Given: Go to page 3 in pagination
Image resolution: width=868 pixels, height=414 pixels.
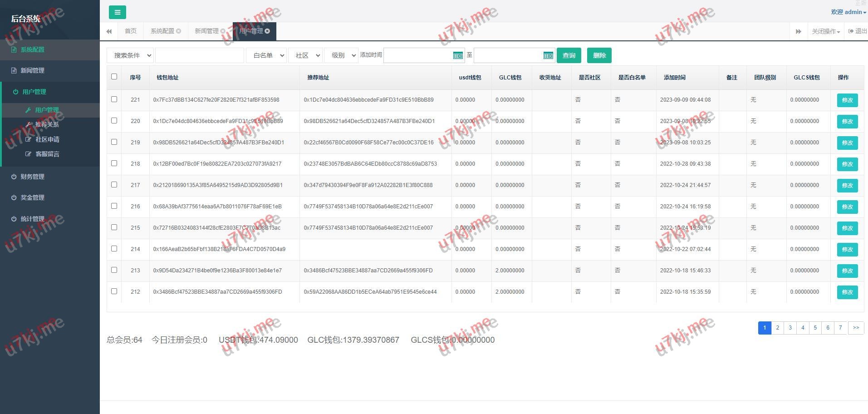Looking at the screenshot, I should [x=790, y=328].
